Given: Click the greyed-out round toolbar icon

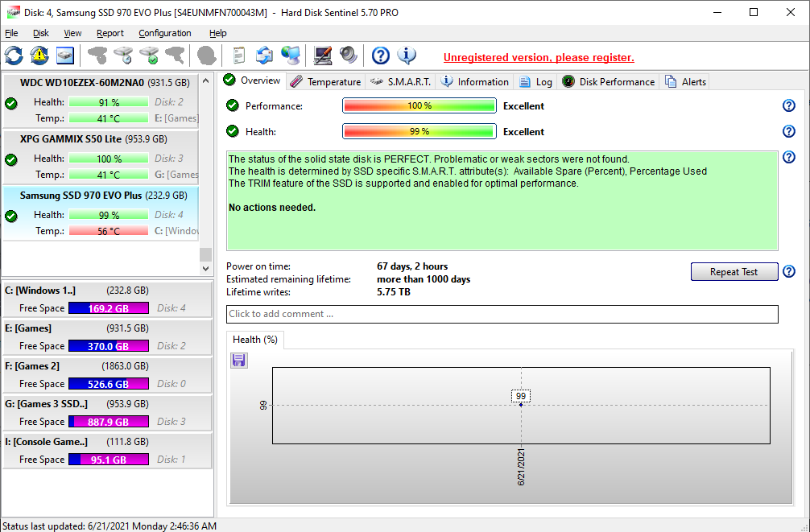Looking at the screenshot, I should tap(207, 56).
